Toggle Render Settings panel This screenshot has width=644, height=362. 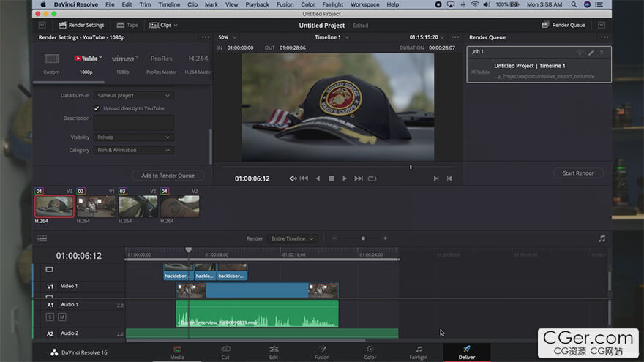tap(82, 25)
